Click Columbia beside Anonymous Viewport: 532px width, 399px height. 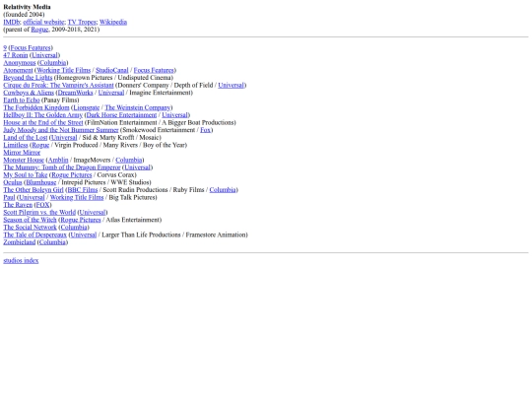pos(52,63)
